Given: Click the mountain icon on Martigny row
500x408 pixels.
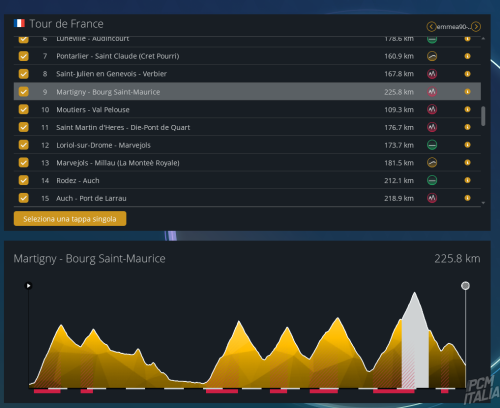Looking at the screenshot, I should (x=432, y=91).
